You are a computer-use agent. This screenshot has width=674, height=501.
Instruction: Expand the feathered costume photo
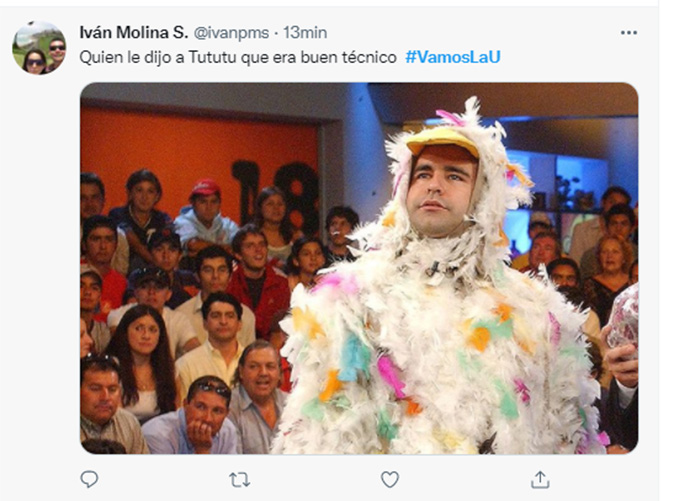[359, 268]
